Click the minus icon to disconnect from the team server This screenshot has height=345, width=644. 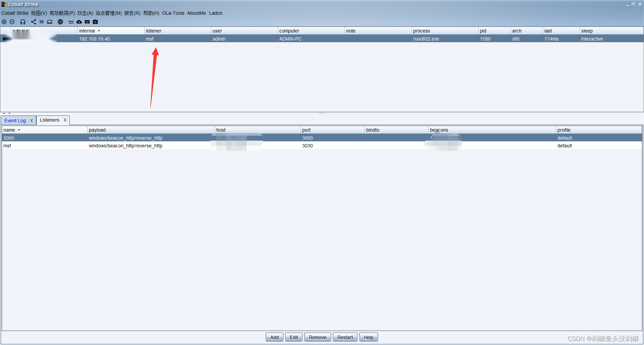tap(12, 22)
